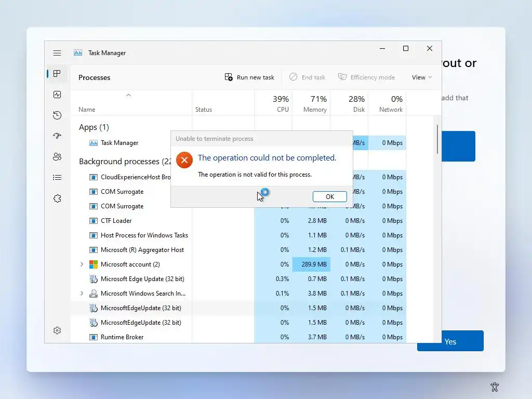The width and height of the screenshot is (532, 399).
Task: Click the Apps (1) group heading
Action: (94, 127)
